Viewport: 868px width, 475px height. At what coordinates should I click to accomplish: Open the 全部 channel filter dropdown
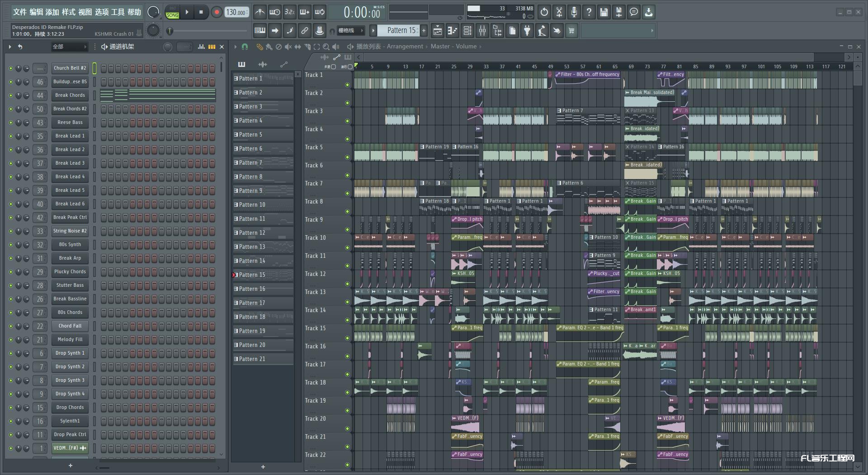[69, 47]
